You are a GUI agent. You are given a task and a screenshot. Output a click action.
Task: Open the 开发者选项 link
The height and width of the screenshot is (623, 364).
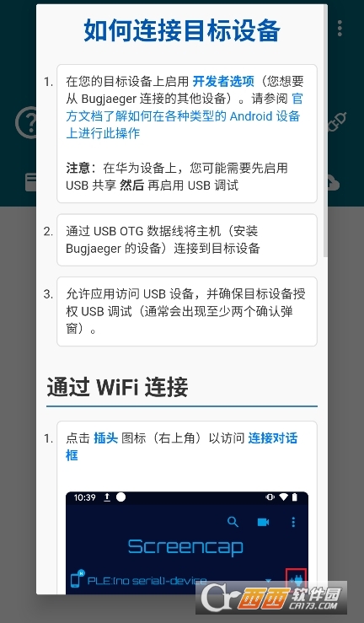tap(223, 82)
